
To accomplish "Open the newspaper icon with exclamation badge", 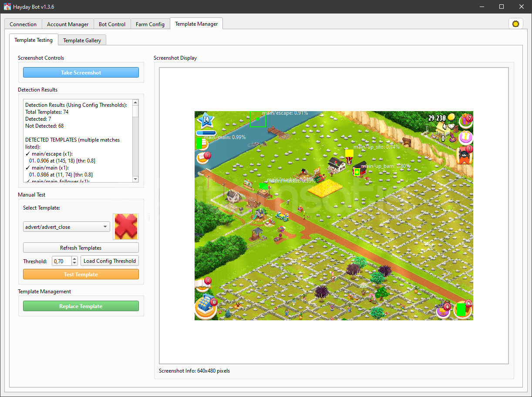I will coord(203,157).
